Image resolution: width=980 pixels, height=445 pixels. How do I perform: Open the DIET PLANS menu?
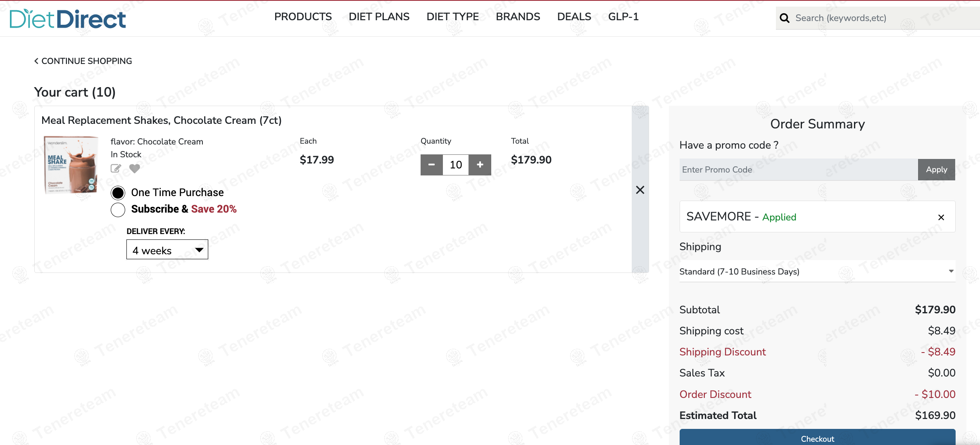pyautogui.click(x=379, y=17)
